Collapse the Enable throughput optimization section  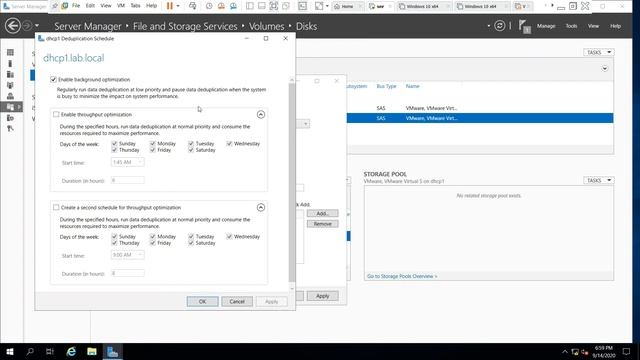(261, 115)
